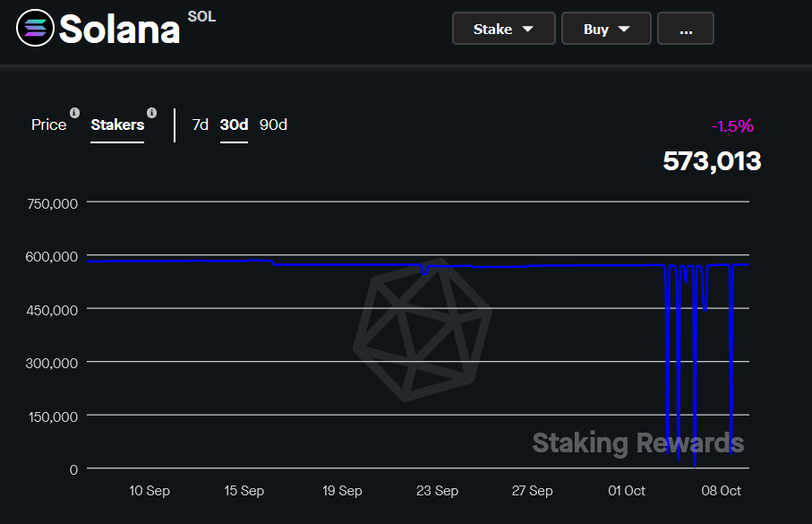Open the info icon next to Stakers
Screen dimensions: 812x524
[151, 113]
